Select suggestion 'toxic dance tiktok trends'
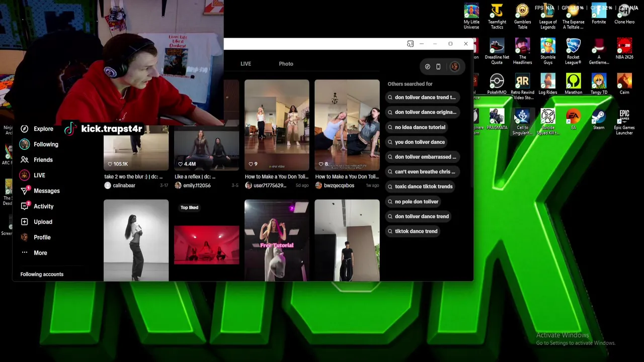The height and width of the screenshot is (362, 644). coord(420,187)
